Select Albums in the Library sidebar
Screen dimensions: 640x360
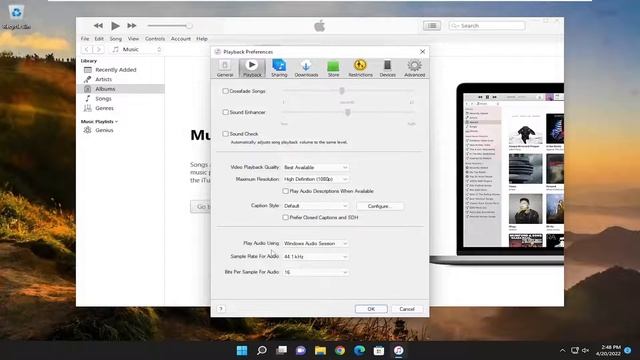[121, 89]
